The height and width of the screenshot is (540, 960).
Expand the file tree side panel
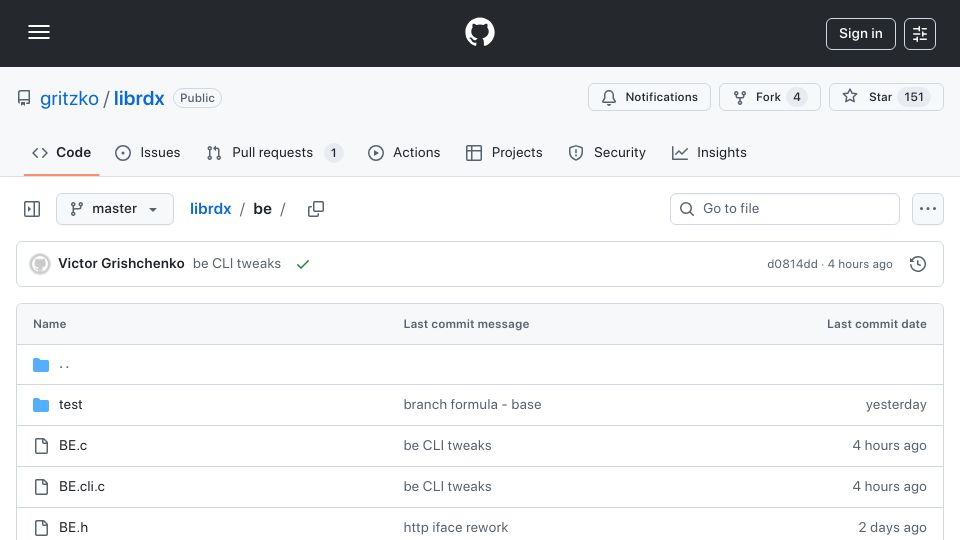point(32,209)
